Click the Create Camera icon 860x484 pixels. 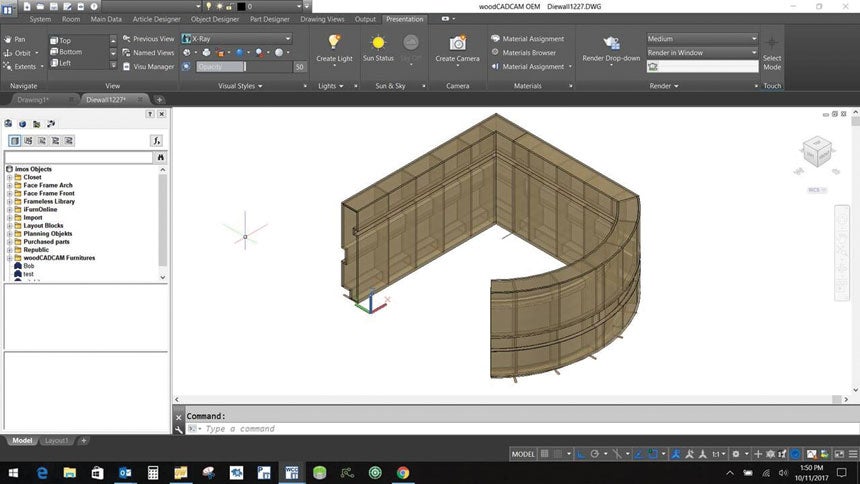point(457,43)
